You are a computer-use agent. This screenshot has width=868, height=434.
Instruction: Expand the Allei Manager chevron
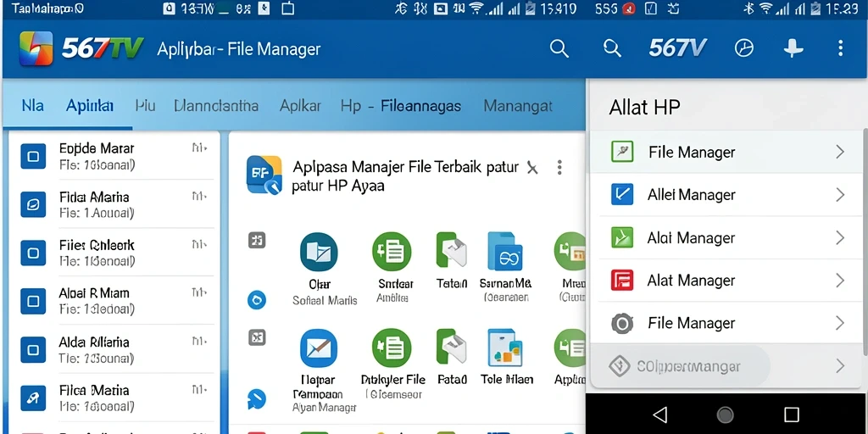840,194
